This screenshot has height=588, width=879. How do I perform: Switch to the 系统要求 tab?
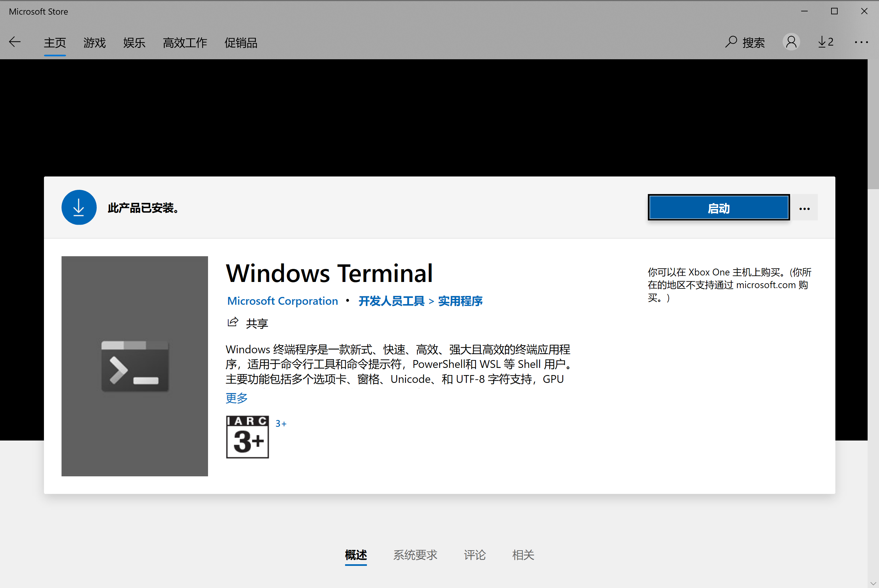(x=415, y=555)
